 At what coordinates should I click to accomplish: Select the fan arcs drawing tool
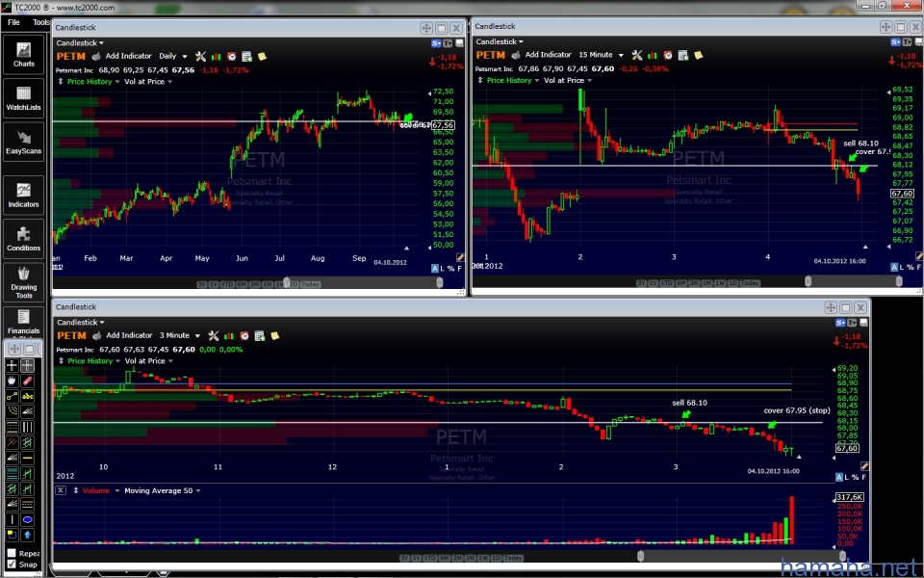(12, 411)
